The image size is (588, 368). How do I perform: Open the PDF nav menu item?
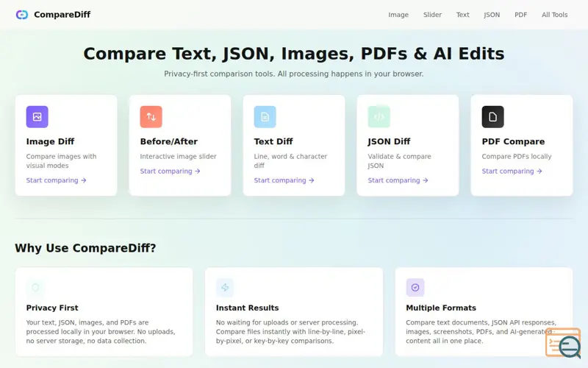click(520, 15)
